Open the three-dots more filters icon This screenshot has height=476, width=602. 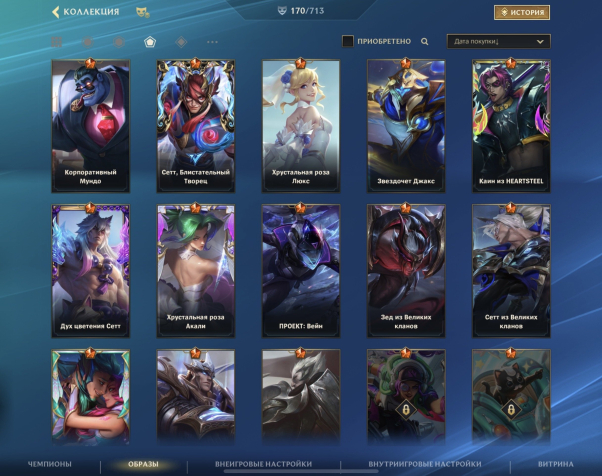212,42
